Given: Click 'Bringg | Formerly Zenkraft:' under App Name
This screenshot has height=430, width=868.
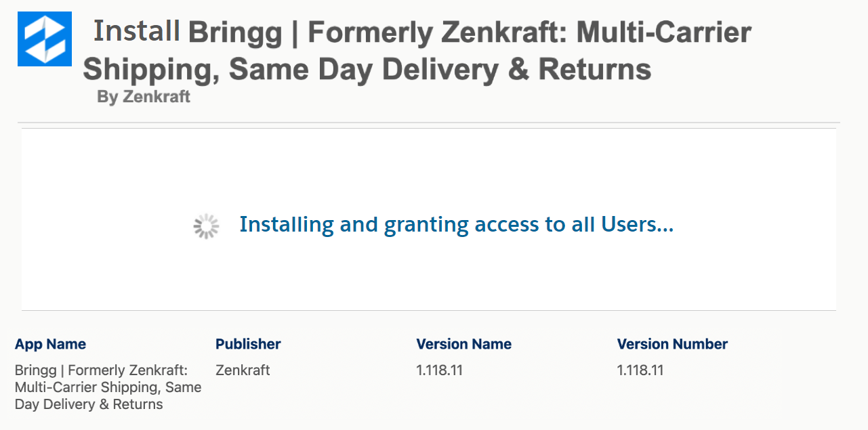Looking at the screenshot, I should pos(101,370).
